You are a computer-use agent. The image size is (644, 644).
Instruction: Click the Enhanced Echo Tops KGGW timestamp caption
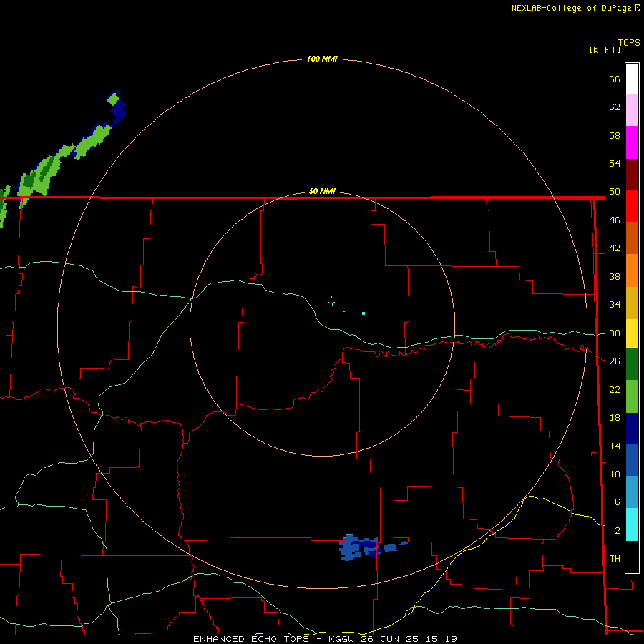tap(325, 639)
